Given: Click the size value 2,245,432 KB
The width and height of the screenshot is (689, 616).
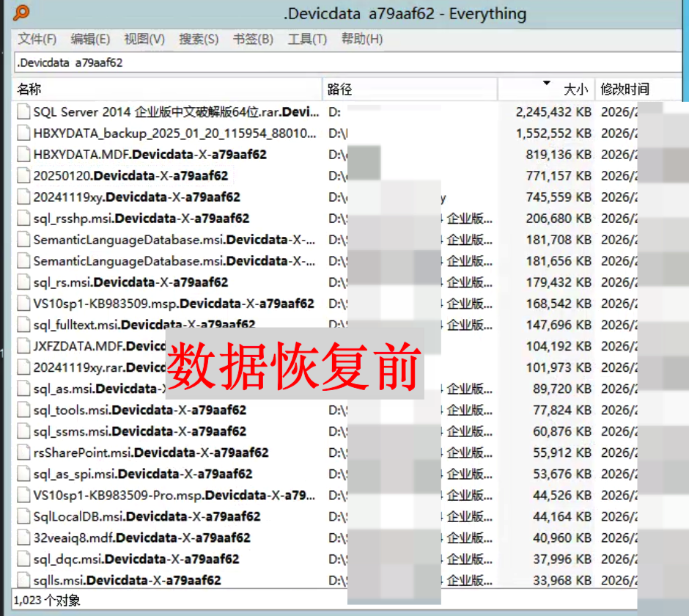Looking at the screenshot, I should (x=553, y=111).
